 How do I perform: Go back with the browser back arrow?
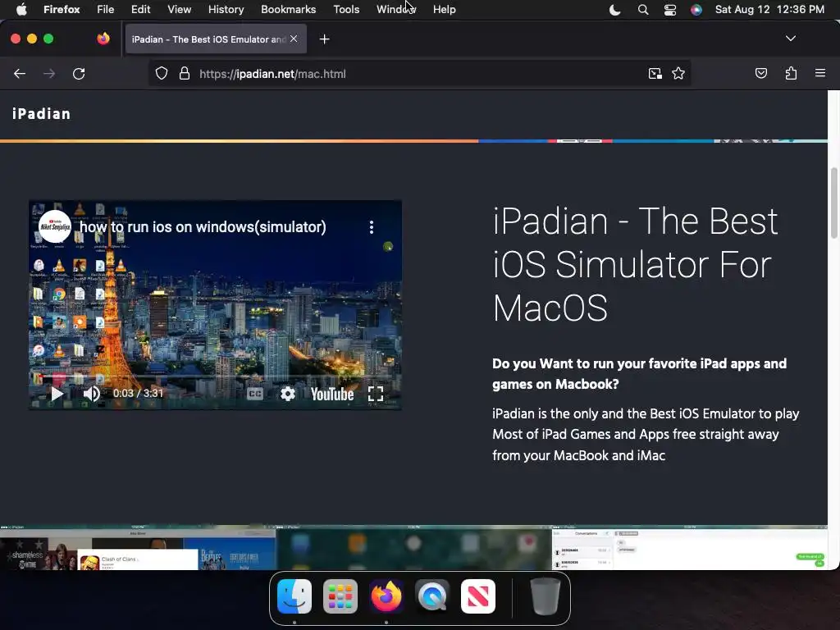pyautogui.click(x=20, y=74)
